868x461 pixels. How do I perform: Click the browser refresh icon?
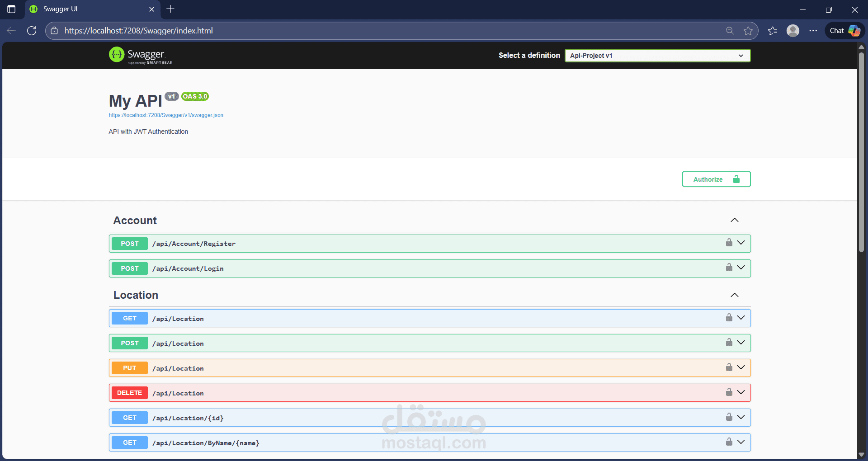click(x=32, y=30)
